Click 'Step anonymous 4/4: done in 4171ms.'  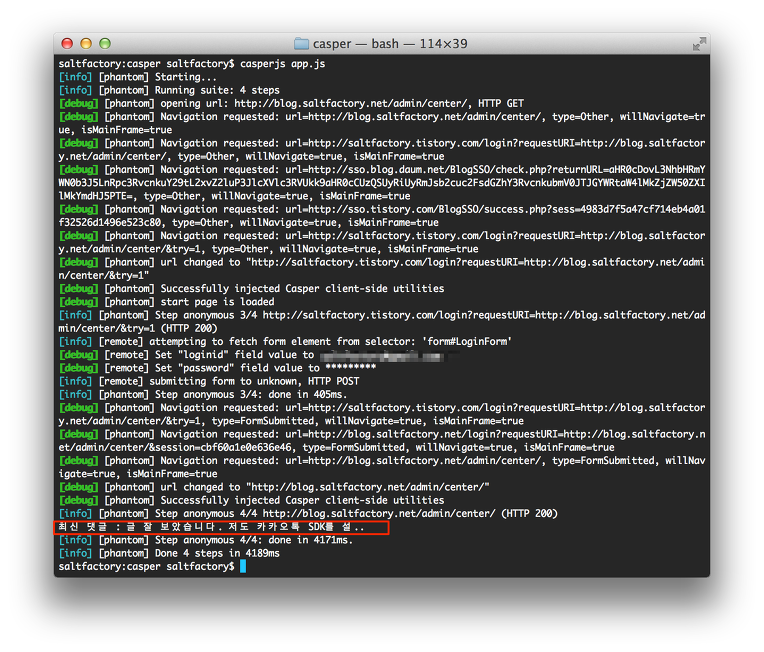click(x=254, y=540)
